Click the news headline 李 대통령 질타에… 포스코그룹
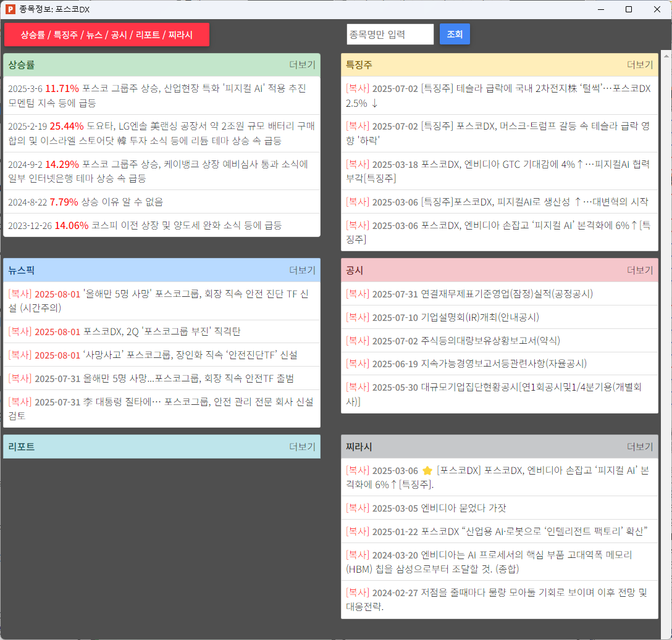This screenshot has width=672, height=640. click(x=161, y=409)
